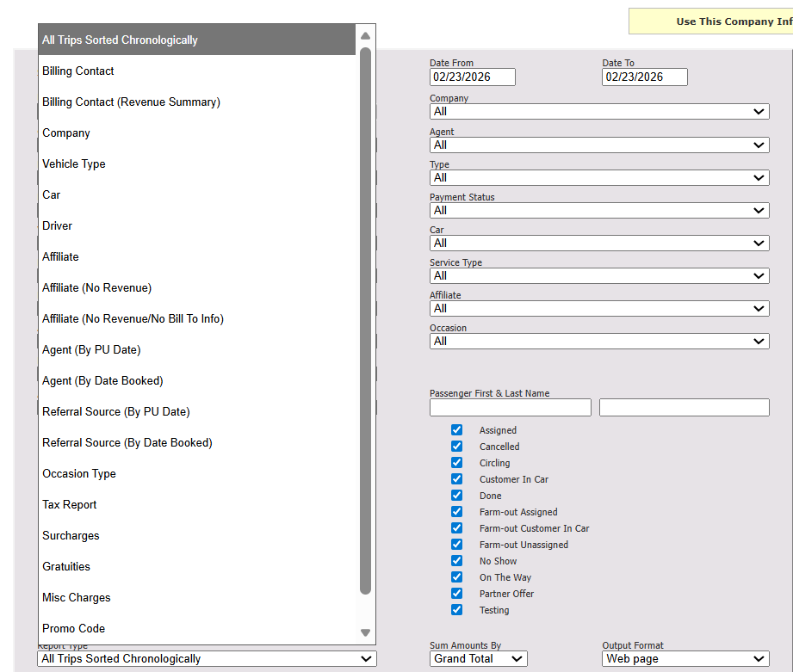Disable the Testing status checkbox
The image size is (793, 672).
(x=456, y=610)
